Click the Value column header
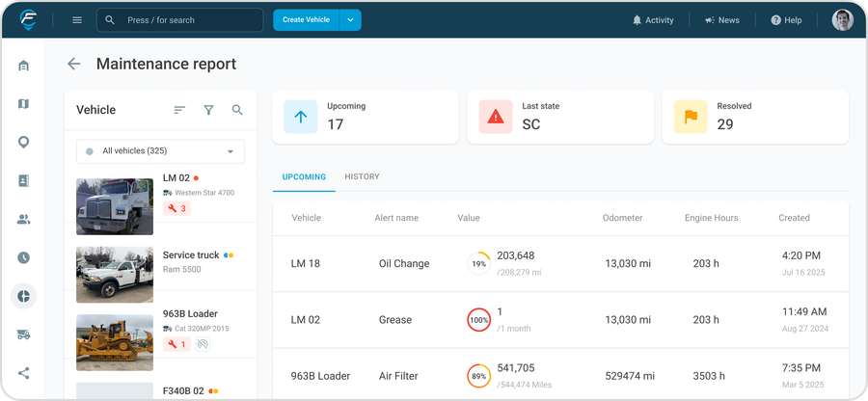The image size is (868, 401). tap(469, 218)
